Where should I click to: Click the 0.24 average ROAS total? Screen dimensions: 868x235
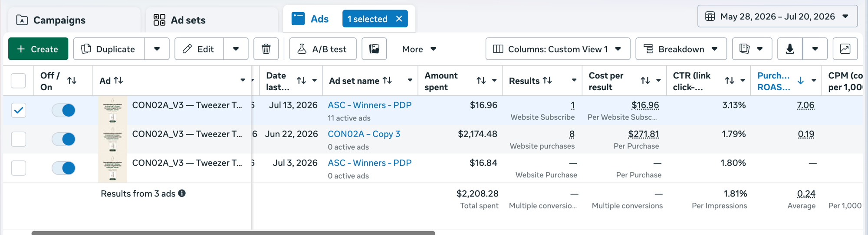(x=806, y=194)
